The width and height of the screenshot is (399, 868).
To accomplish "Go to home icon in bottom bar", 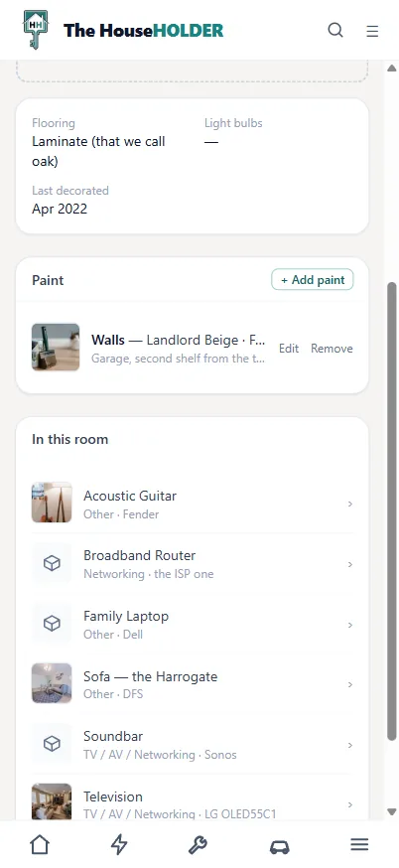I will click(40, 845).
